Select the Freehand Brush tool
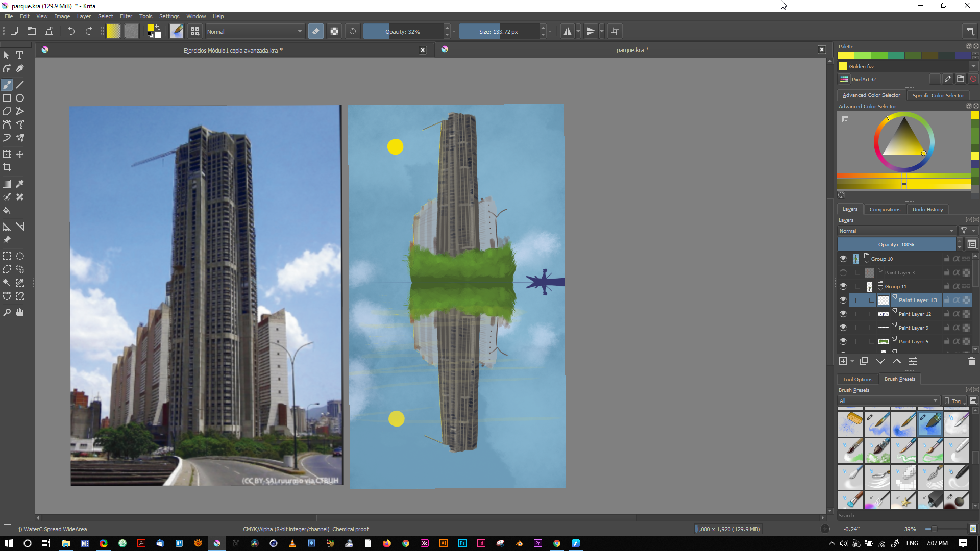This screenshot has height=551, width=980. pos(7,85)
